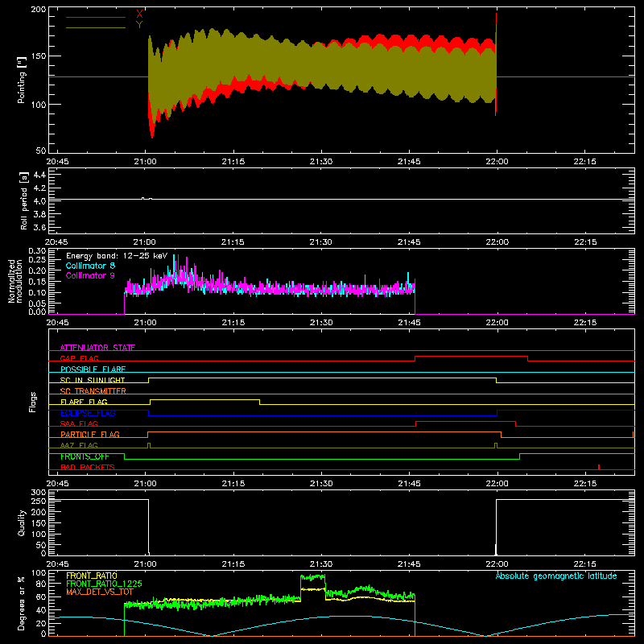The image size is (644, 644).
Task: Click the Roll period axis label
Action: 24,200
